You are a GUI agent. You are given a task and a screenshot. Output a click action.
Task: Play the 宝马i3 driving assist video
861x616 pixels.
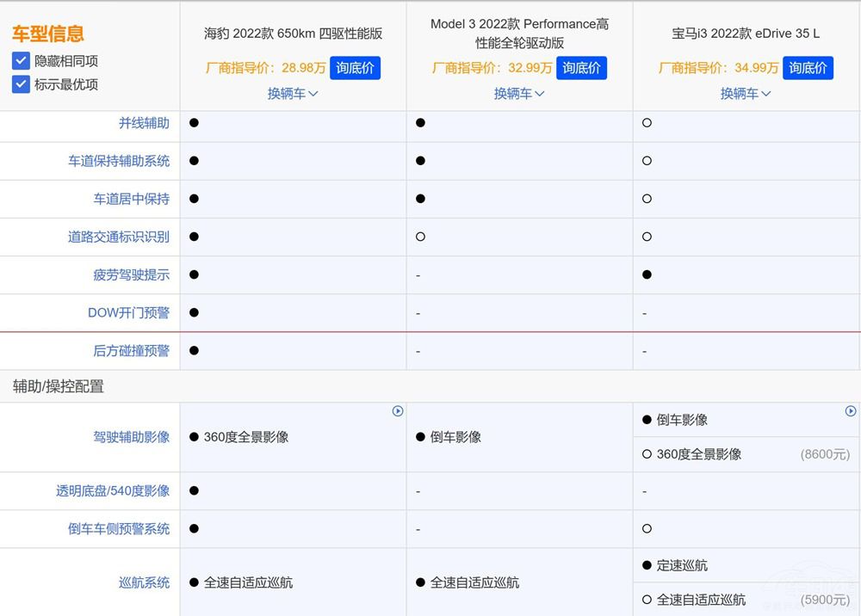[x=850, y=411]
